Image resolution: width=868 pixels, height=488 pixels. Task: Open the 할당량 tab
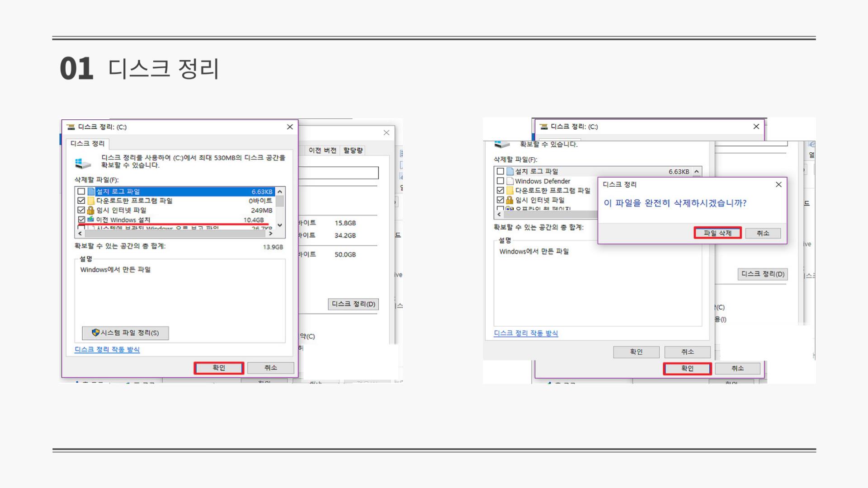(x=353, y=150)
